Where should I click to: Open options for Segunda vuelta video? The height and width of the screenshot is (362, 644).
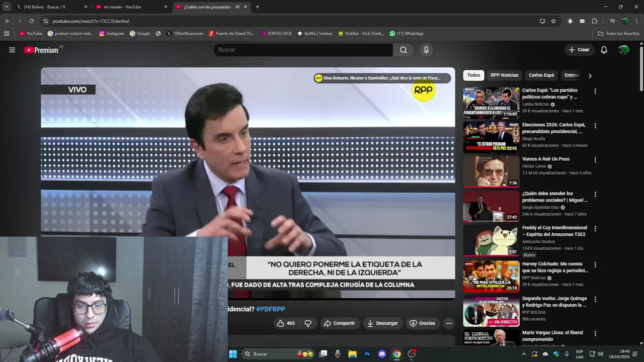595,299
